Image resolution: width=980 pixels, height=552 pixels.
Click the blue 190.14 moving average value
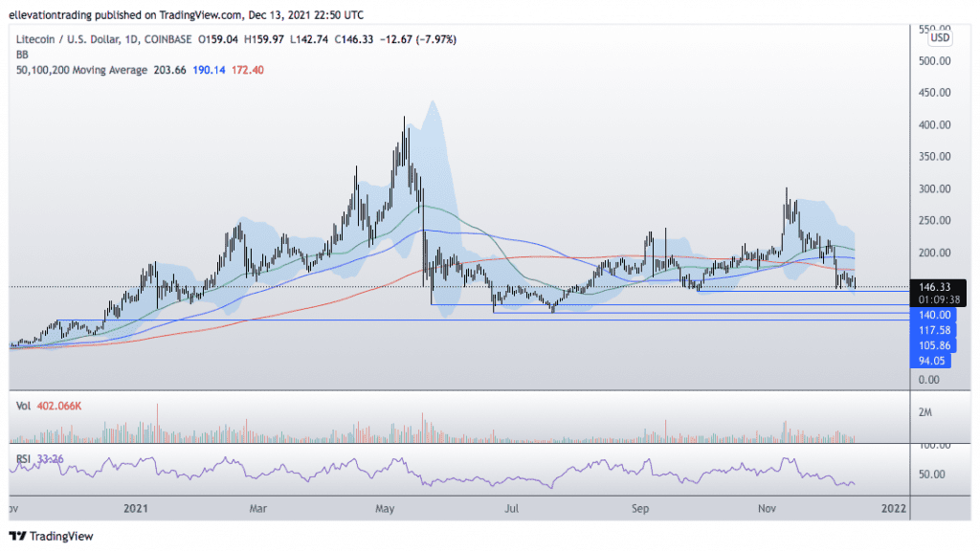point(209,70)
